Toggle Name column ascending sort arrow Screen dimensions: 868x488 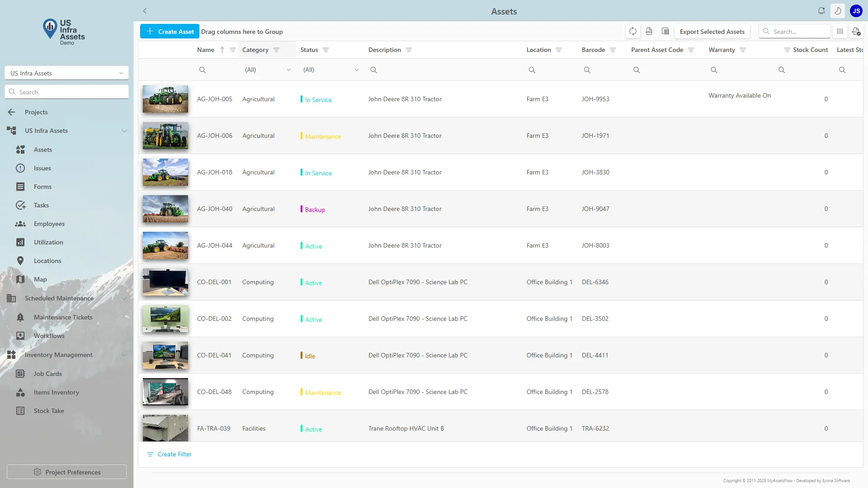222,50
